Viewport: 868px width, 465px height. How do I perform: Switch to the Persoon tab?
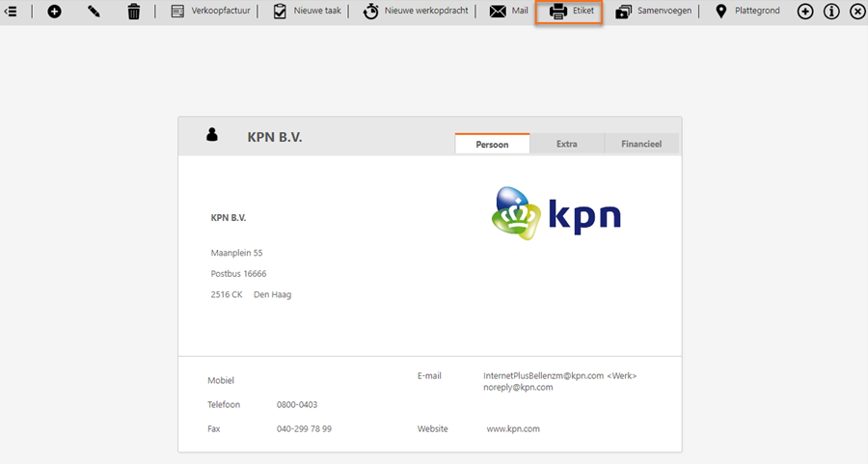tap(492, 144)
